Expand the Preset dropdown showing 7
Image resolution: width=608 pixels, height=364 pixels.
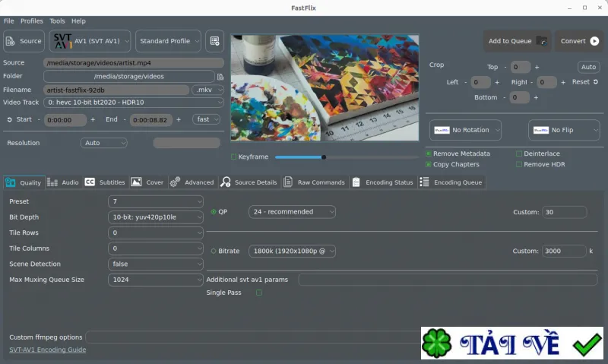[156, 201]
